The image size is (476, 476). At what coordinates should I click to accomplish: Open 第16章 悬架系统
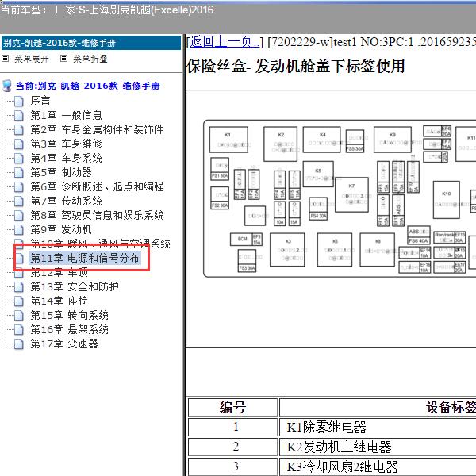69,329
